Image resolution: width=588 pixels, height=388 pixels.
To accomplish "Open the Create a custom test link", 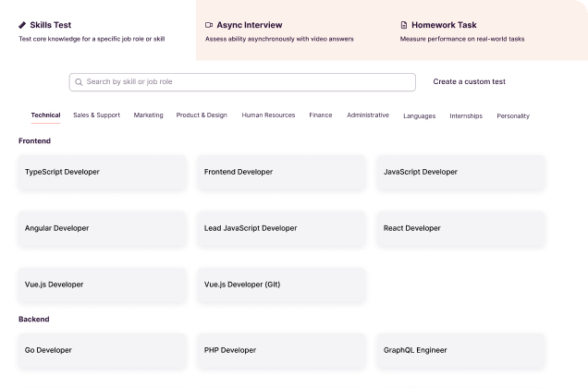I will click(469, 82).
